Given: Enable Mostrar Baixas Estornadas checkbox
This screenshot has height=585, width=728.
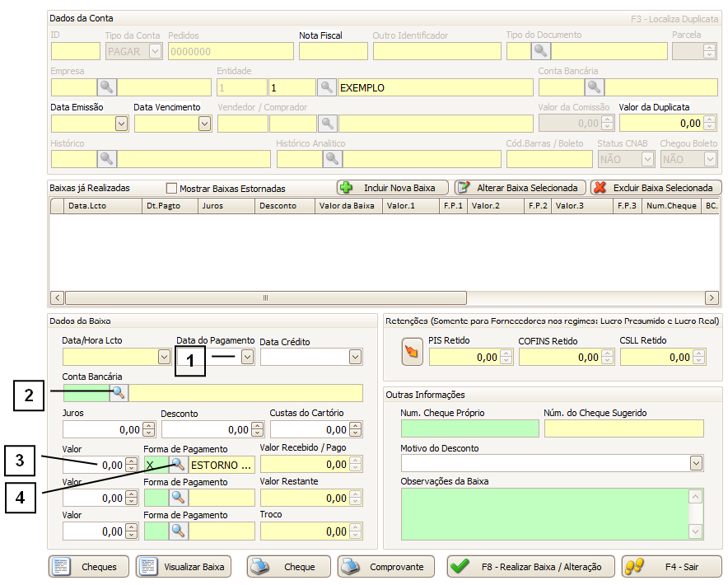Looking at the screenshot, I should click(x=172, y=188).
